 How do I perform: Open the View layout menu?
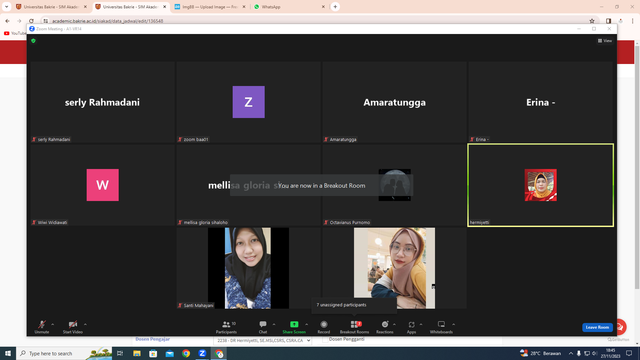click(x=605, y=41)
